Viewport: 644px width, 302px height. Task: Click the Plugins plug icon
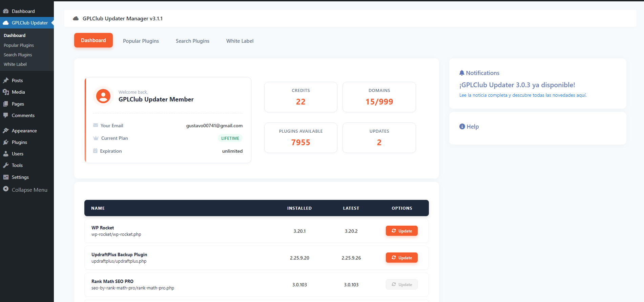[6, 142]
